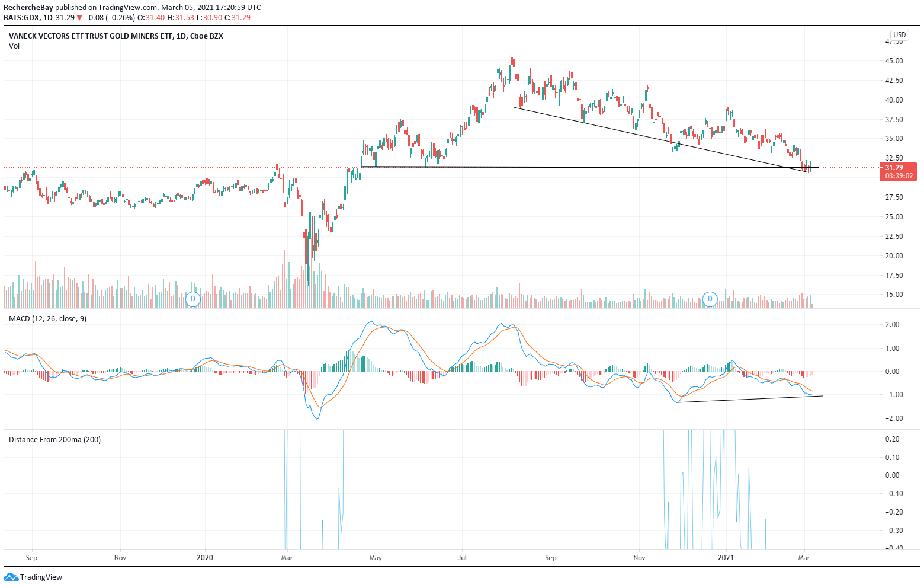Click the 37.50 price axis label
Image resolution: width=924 pixels, height=588 pixels.
pos(894,120)
